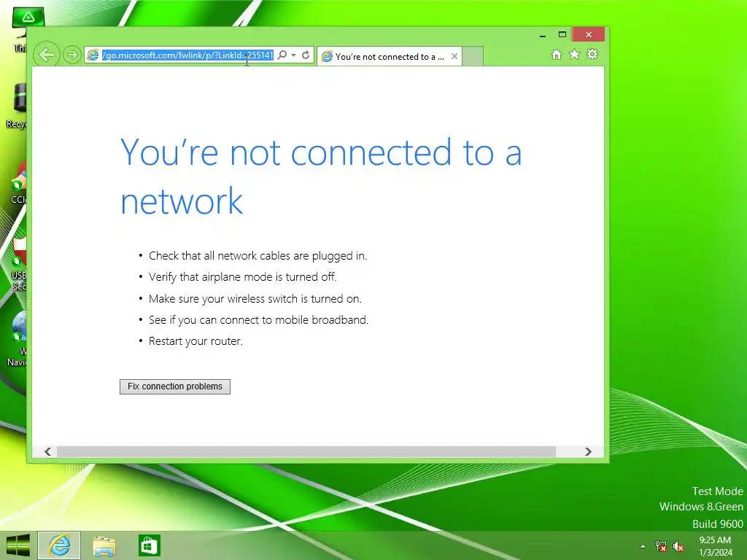
Task: Click the horizontal scrollbar right arrow
Action: pyautogui.click(x=588, y=451)
